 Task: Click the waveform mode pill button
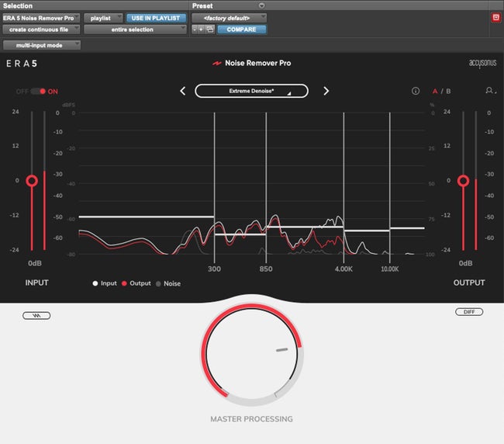pyautogui.click(x=36, y=316)
